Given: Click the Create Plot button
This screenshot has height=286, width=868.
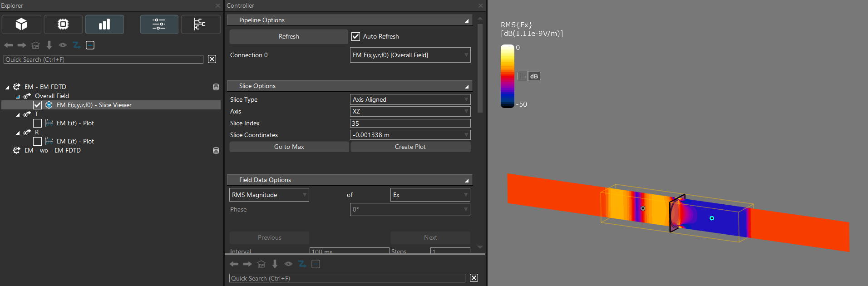Looking at the screenshot, I should pyautogui.click(x=410, y=147).
